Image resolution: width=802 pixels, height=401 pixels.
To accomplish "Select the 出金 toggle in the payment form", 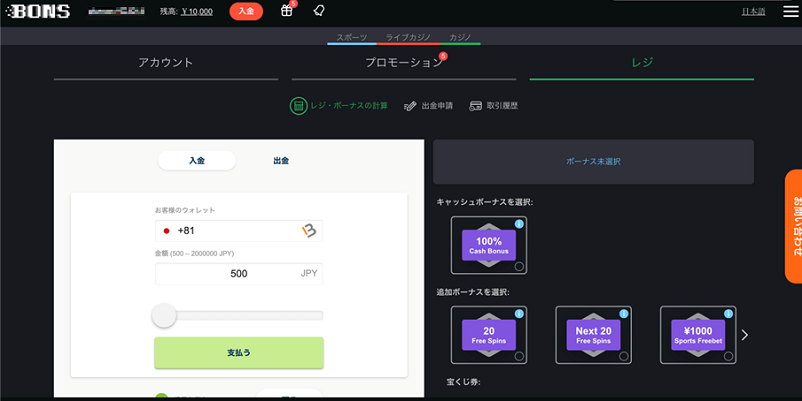I will point(281,161).
